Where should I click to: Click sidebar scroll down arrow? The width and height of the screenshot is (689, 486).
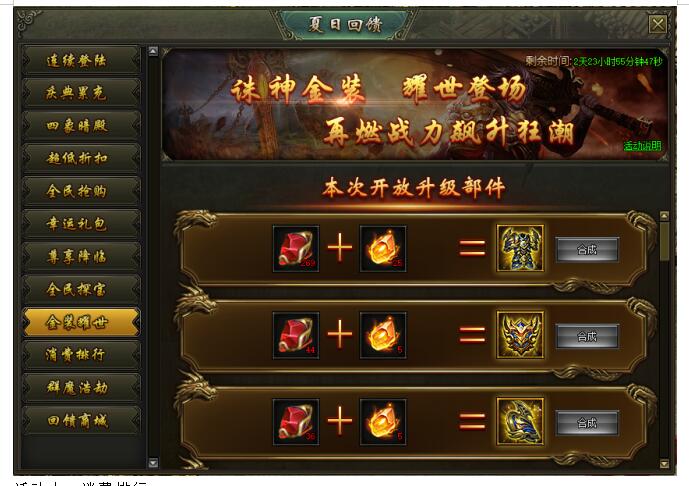153,462
